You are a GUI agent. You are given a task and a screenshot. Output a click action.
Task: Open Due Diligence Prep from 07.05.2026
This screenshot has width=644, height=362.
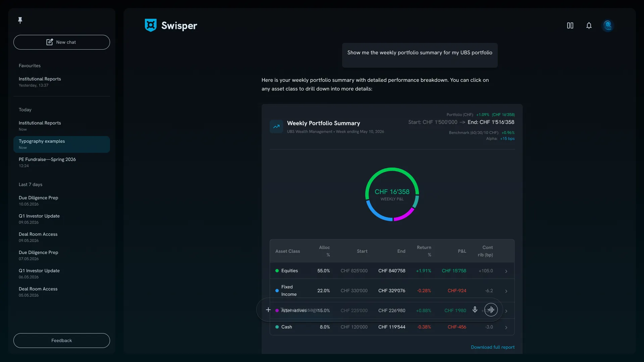click(x=62, y=255)
